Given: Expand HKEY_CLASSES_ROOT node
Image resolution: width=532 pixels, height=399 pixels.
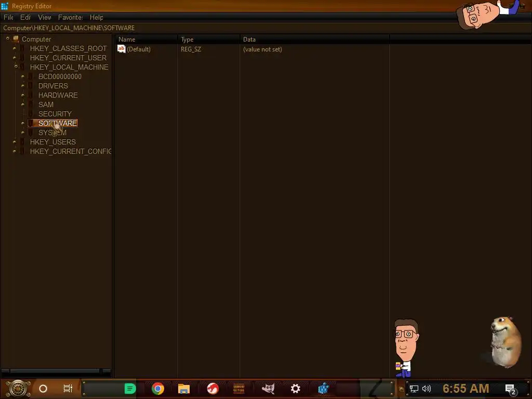Looking at the screenshot, I should coord(14,48).
